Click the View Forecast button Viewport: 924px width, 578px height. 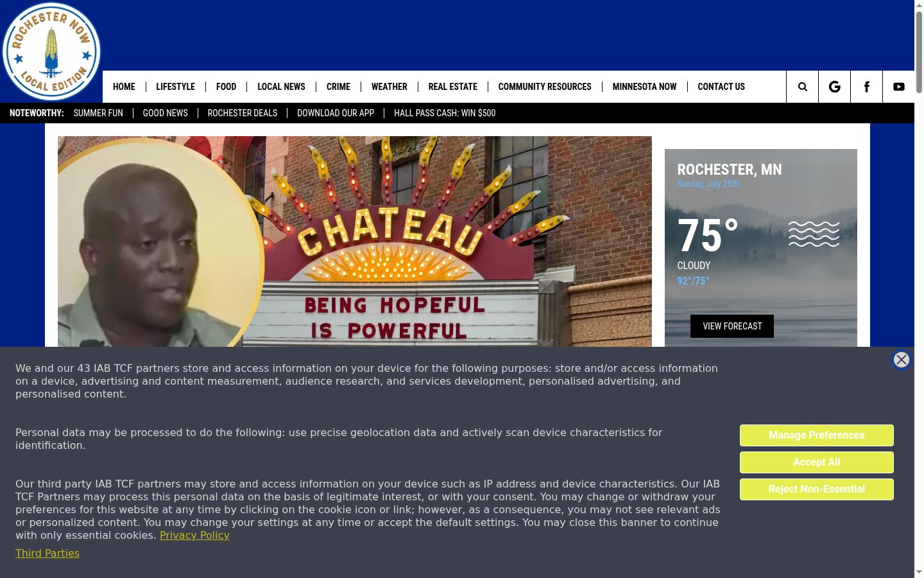point(732,326)
